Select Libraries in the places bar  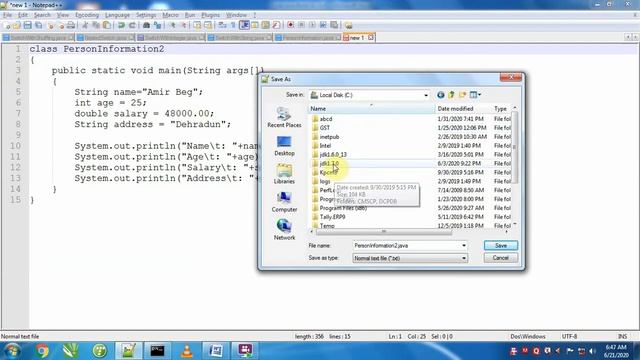[x=284, y=174]
